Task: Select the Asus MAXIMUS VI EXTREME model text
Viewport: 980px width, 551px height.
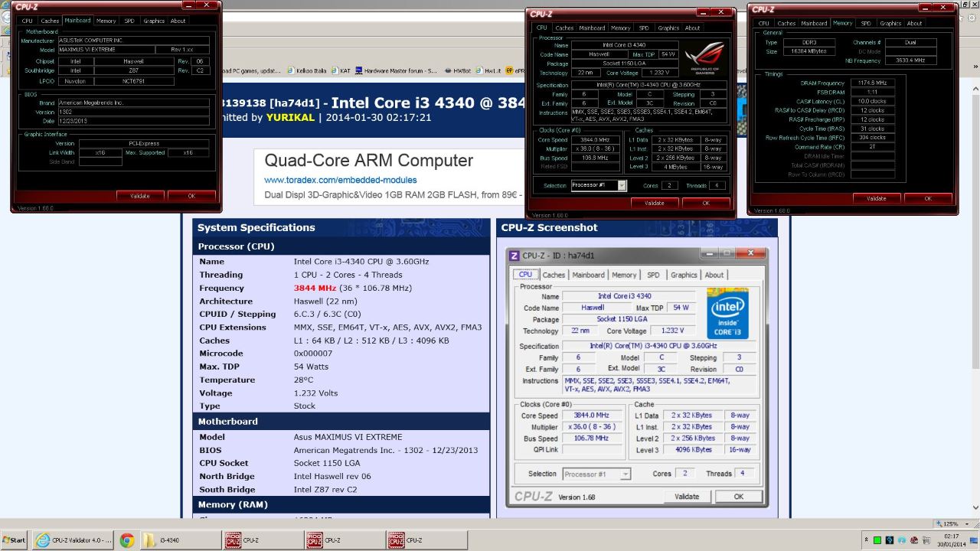Action: coord(348,437)
